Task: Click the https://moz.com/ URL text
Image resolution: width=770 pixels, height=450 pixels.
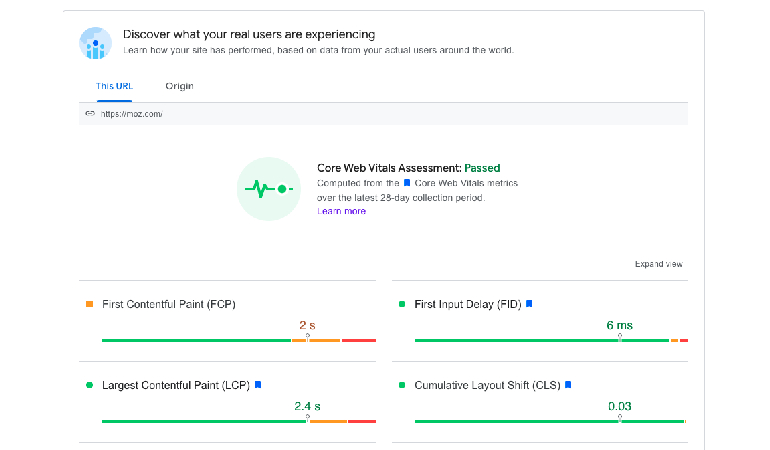Action: [130, 114]
